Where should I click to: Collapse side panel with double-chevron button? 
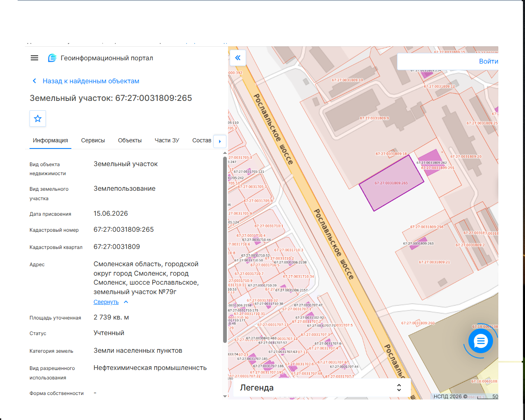point(238,58)
